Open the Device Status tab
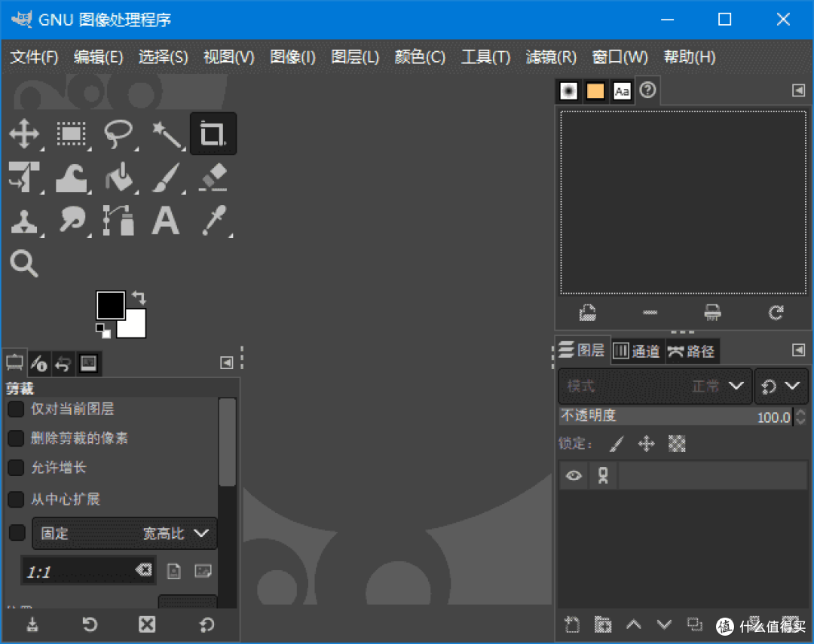Viewport: 814px width, 644px height. pos(39,363)
